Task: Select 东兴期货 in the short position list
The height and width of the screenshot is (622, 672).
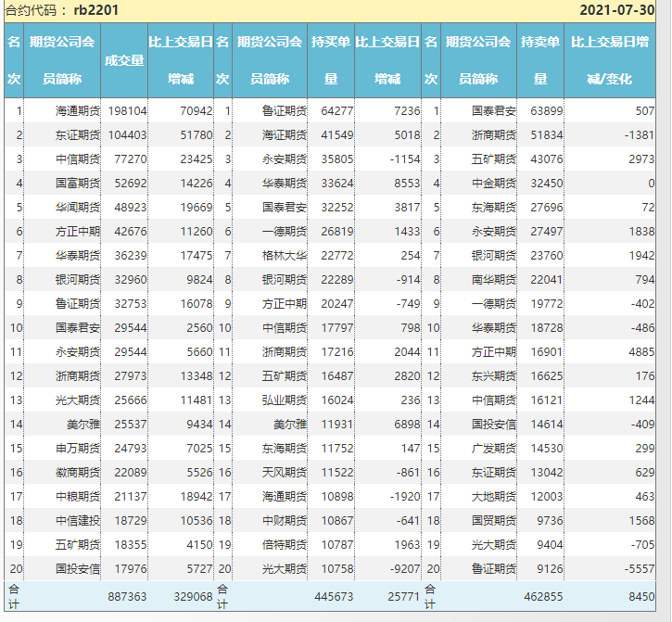Action: point(494,376)
